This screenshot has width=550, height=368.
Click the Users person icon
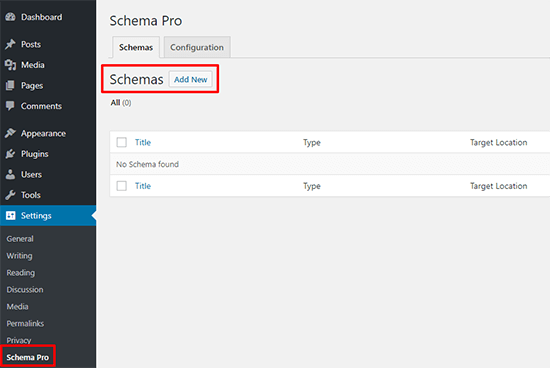11,174
